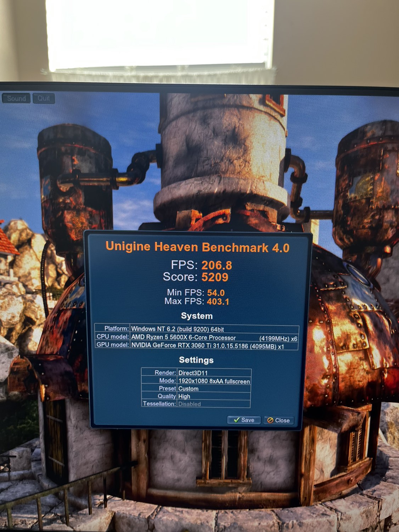Screen dimensions: 399x532
Task: Click the Quit button
Action: click(44, 98)
